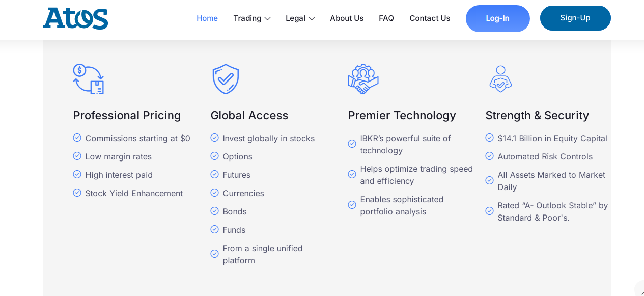Expand the Trading dropdown menu
644x296 pixels.
point(251,18)
